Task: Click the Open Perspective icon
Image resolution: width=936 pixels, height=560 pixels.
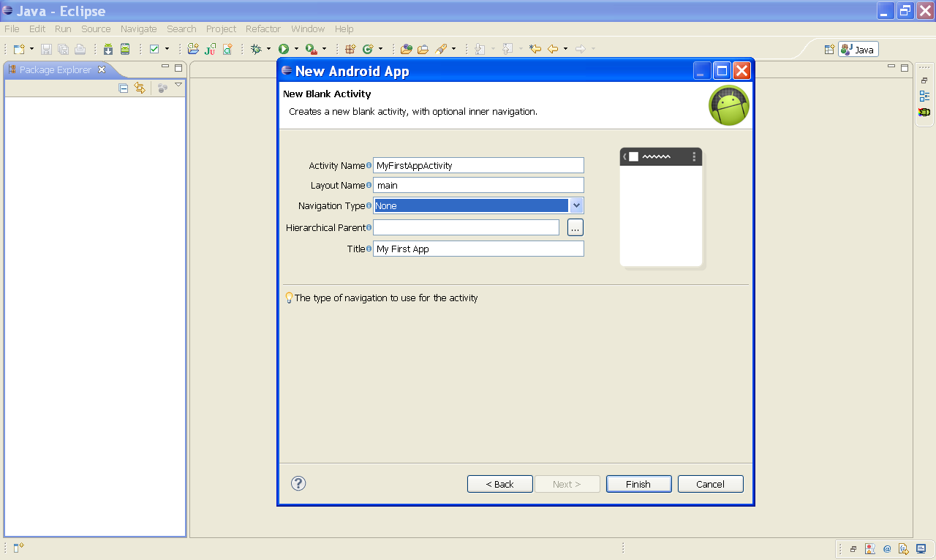Action: click(x=829, y=50)
